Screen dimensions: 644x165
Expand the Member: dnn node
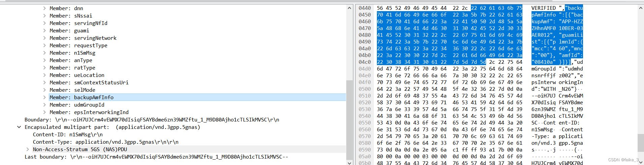(44, 8)
